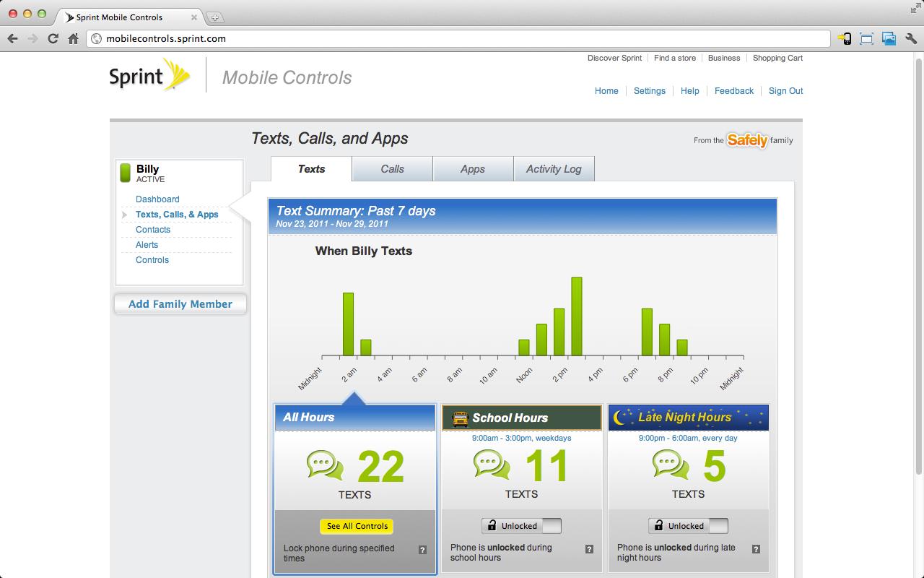
Task: Go to Home in the top navigation
Action: pyautogui.click(x=606, y=91)
